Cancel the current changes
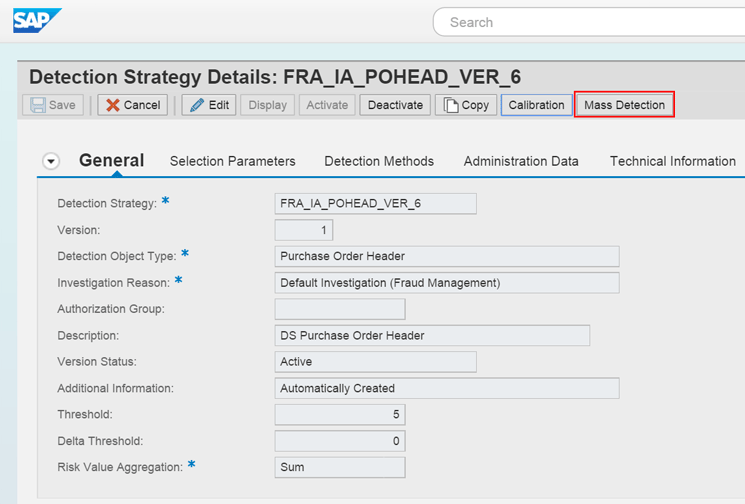Viewport: 745px width, 504px height. (133, 105)
